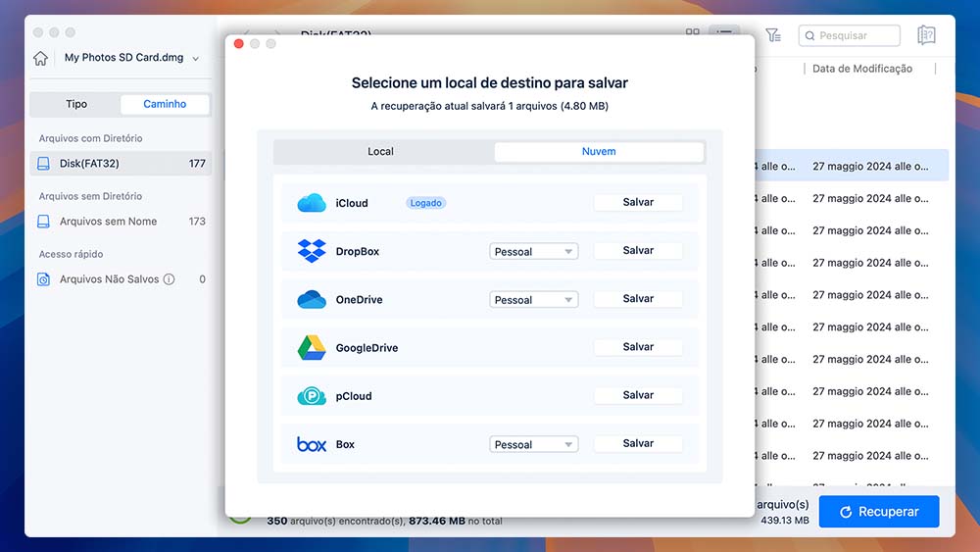Click the Logado badge next to iCloud

(x=425, y=203)
